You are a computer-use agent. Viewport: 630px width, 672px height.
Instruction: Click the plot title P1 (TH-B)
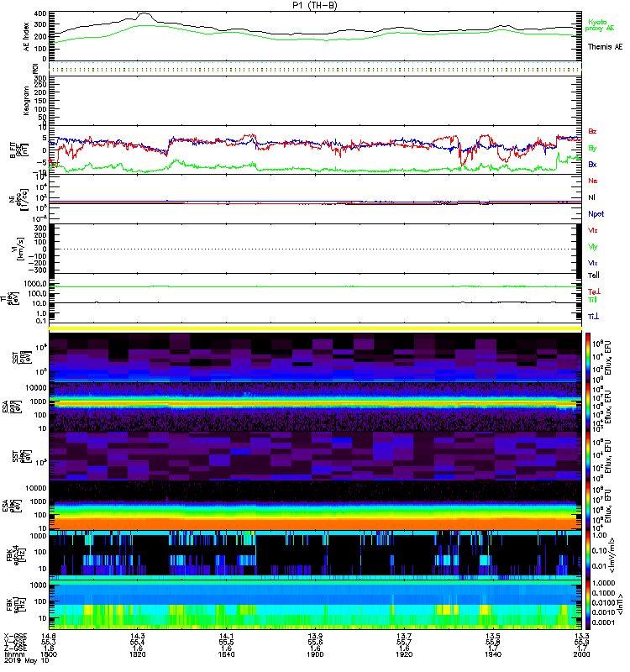pyautogui.click(x=315, y=5)
